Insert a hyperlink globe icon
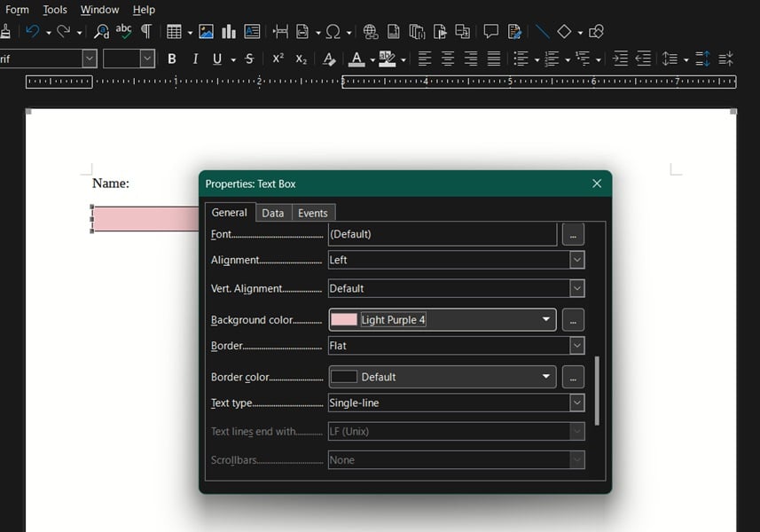 (x=371, y=32)
